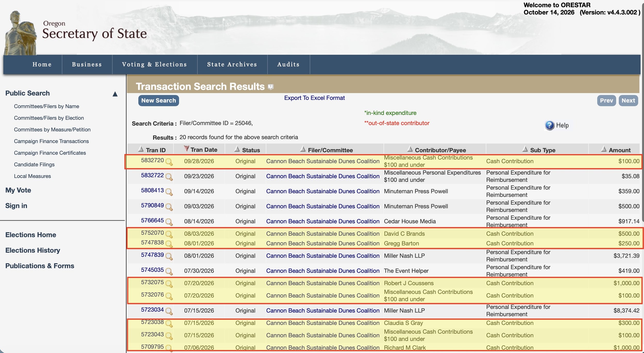Go to Prev results page
644x353 pixels.
point(606,101)
